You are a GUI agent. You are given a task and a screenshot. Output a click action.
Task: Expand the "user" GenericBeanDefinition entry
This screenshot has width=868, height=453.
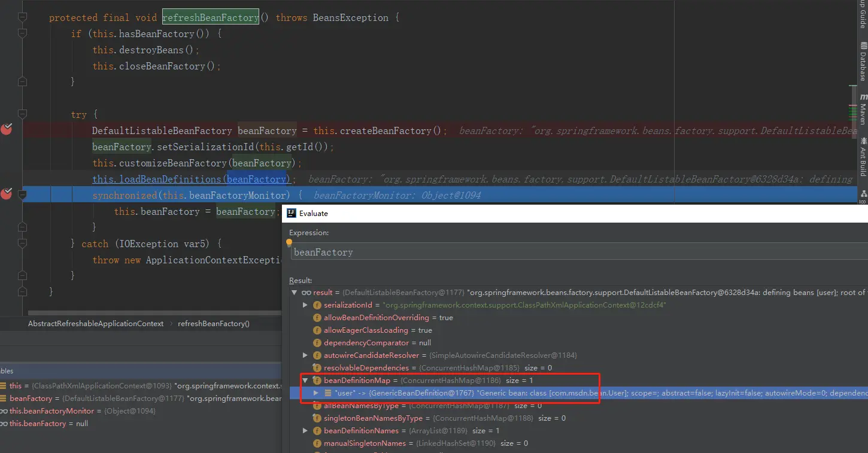pos(317,393)
